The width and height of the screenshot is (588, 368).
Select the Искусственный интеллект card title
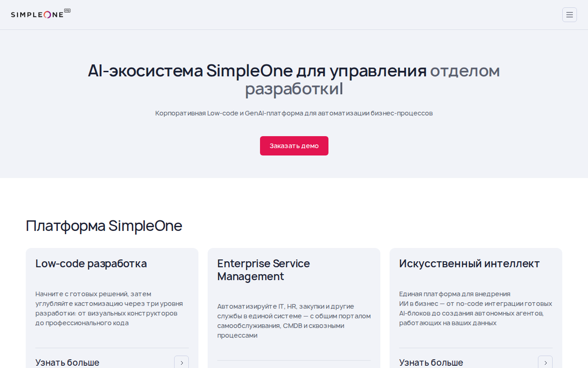pyautogui.click(x=469, y=264)
